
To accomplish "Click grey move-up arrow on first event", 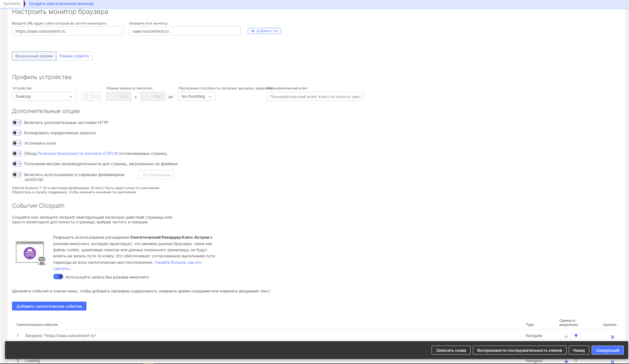I will point(566,336).
